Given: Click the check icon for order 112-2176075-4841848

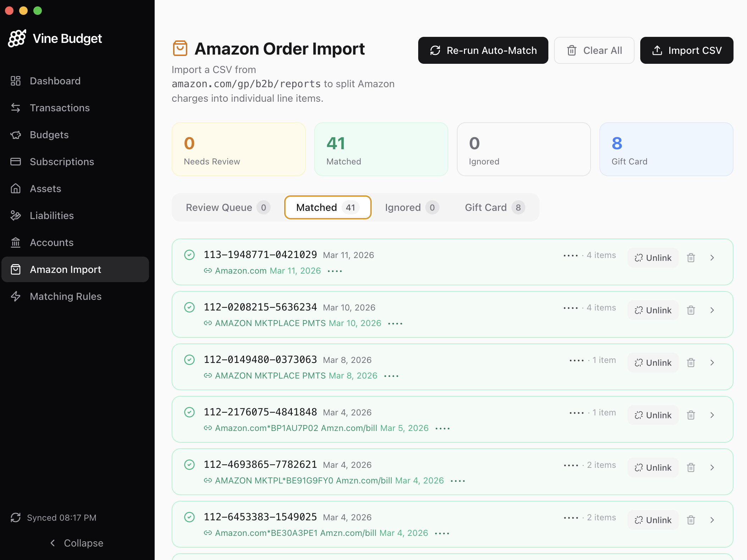Looking at the screenshot, I should 189,412.
